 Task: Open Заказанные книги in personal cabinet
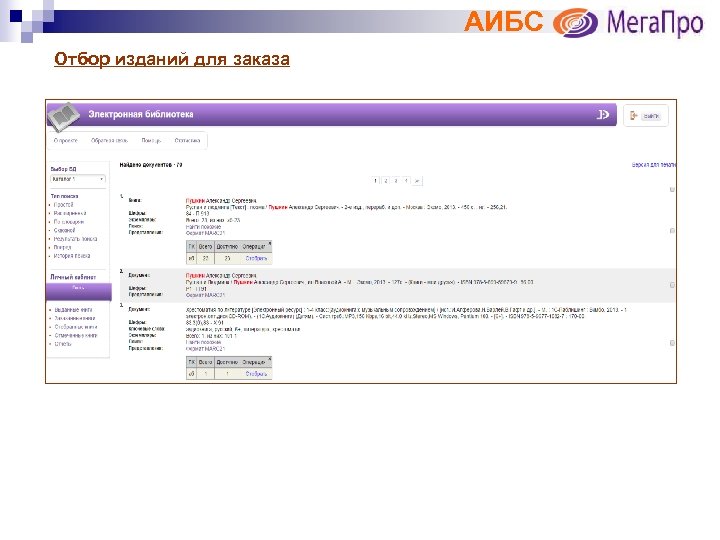pos(75,318)
